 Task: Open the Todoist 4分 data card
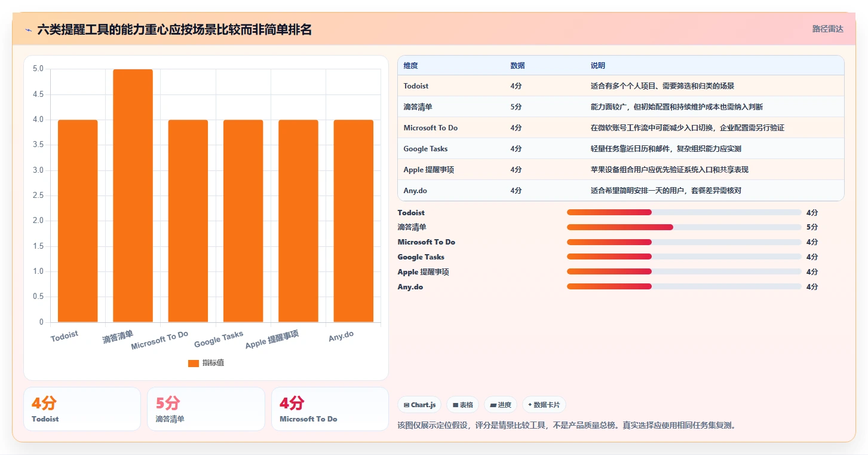(x=82, y=409)
